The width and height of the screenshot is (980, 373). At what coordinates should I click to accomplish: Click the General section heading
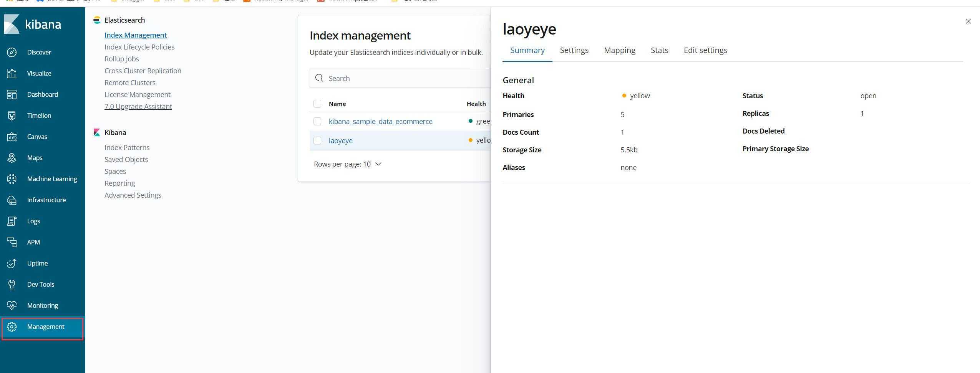tap(518, 80)
